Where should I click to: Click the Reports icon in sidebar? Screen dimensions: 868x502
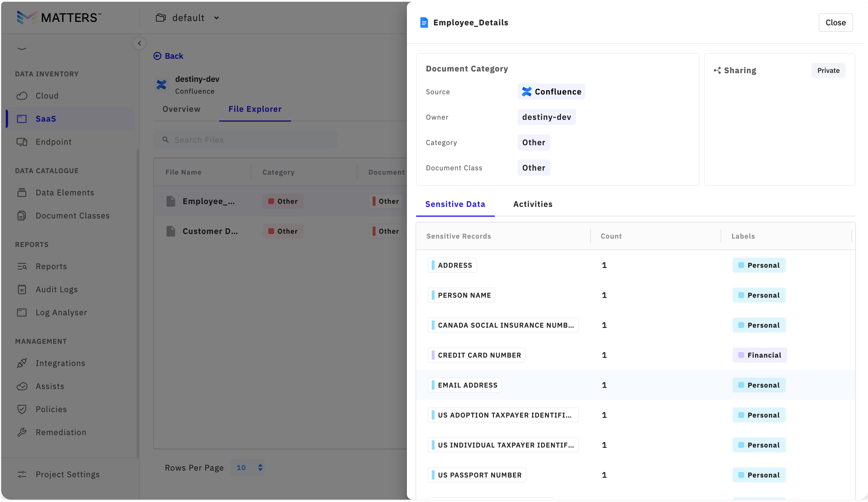22,266
